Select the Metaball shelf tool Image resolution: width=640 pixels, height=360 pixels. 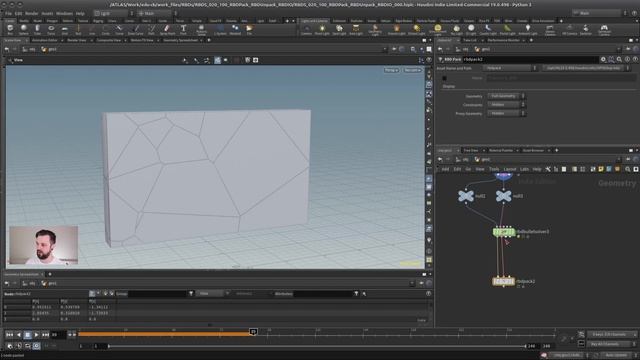(x=235, y=29)
